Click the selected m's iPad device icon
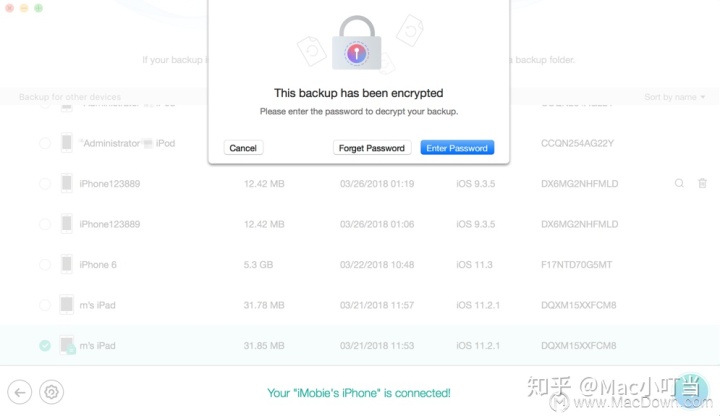This screenshot has height=416, width=720. click(67, 345)
